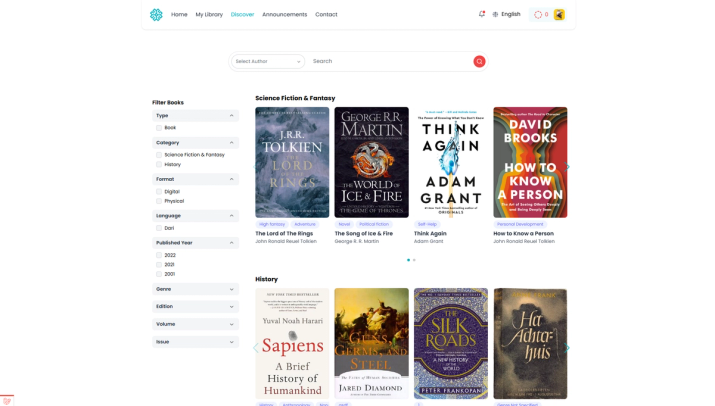This screenshot has height=406, width=715.
Task: Open The Lord of The Rings title link
Action: pos(284,234)
